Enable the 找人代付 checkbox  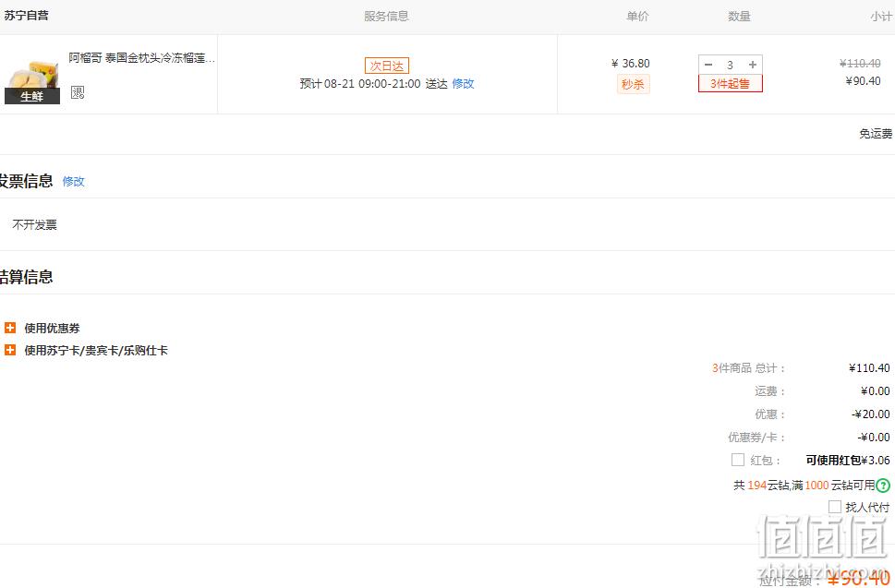(834, 507)
